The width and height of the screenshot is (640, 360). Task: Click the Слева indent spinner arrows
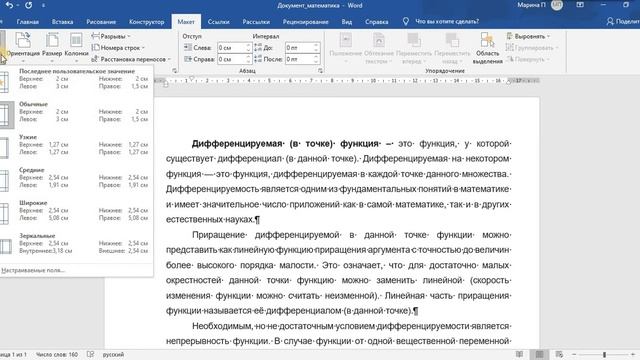tap(248, 48)
